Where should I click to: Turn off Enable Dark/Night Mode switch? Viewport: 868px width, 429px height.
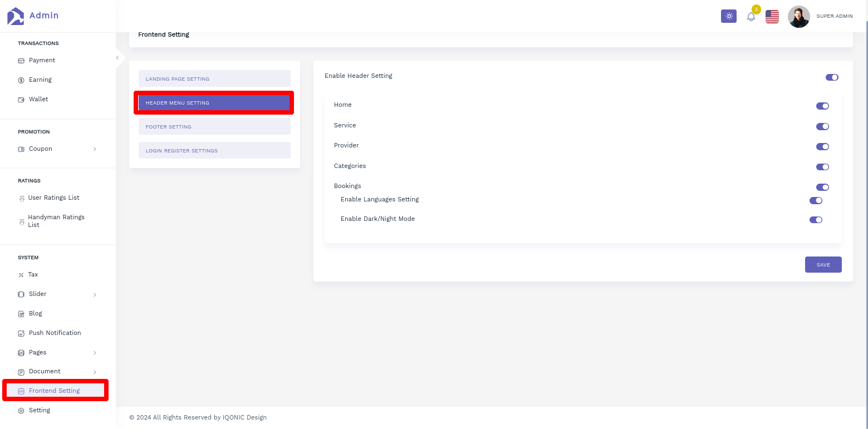[x=816, y=220]
